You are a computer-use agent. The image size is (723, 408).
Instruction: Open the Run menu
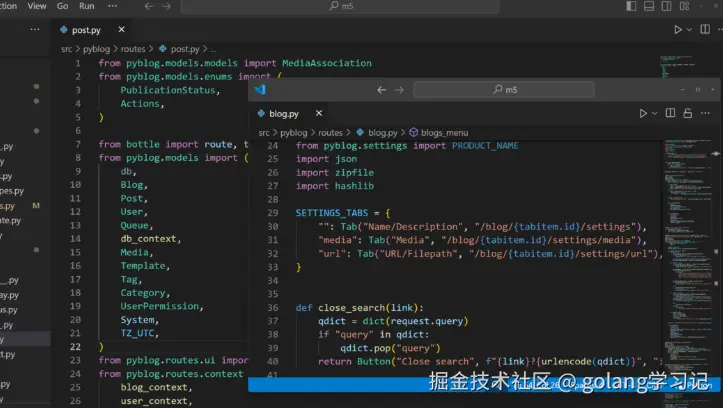pos(87,6)
